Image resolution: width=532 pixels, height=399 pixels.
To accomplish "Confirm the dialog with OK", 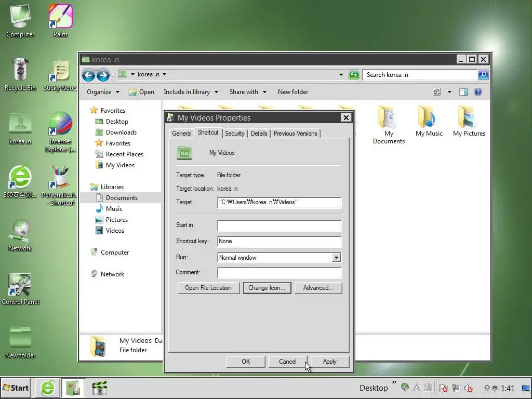I will point(246,362).
